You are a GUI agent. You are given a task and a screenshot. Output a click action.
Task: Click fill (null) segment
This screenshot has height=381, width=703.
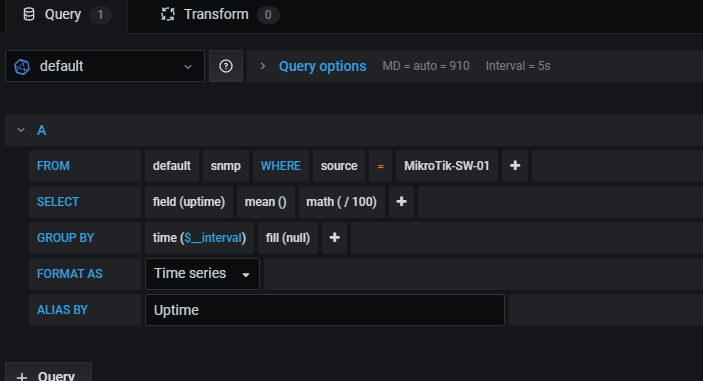click(288, 238)
